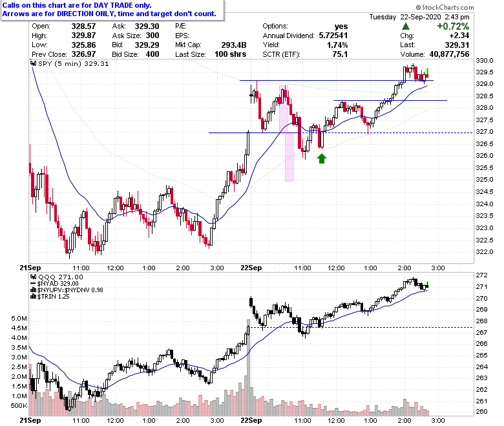Click the 272 label on QQQ axis

(481, 275)
